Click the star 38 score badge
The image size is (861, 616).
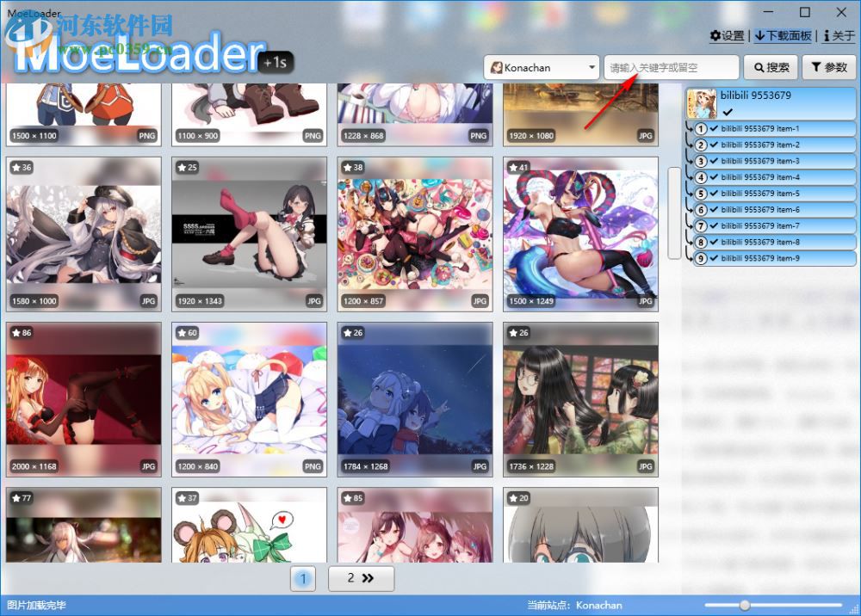[x=353, y=167]
